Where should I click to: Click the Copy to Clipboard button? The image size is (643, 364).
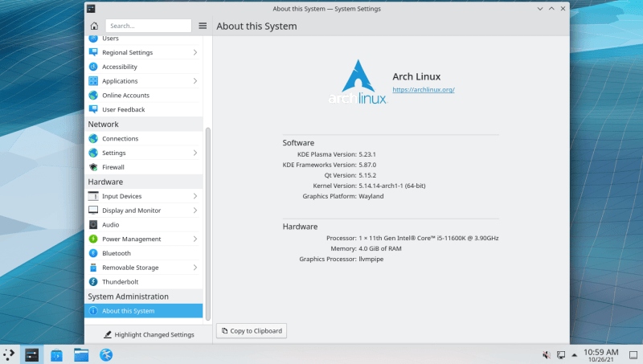(x=252, y=330)
